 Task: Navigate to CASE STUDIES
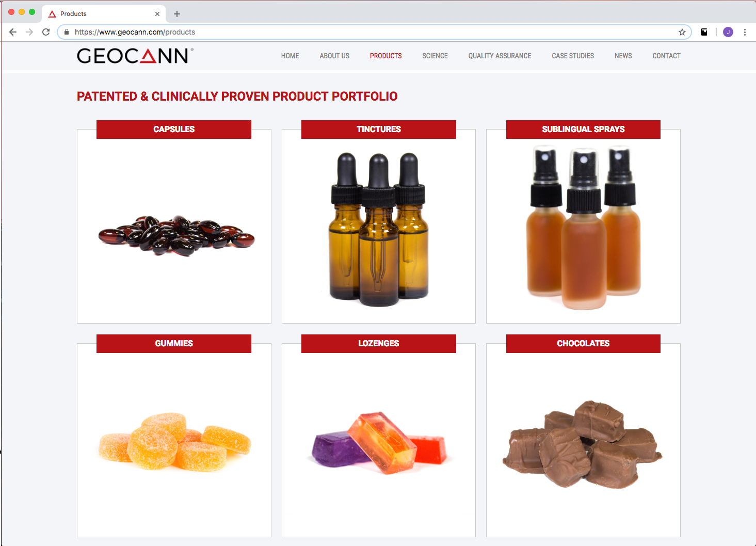pyautogui.click(x=573, y=56)
